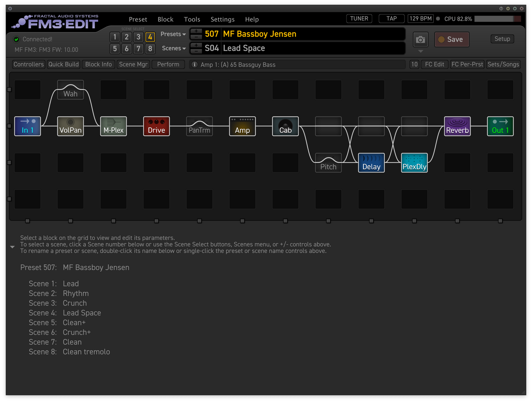532x402 pixels.
Task: Open the Amp block
Action: pos(242,126)
